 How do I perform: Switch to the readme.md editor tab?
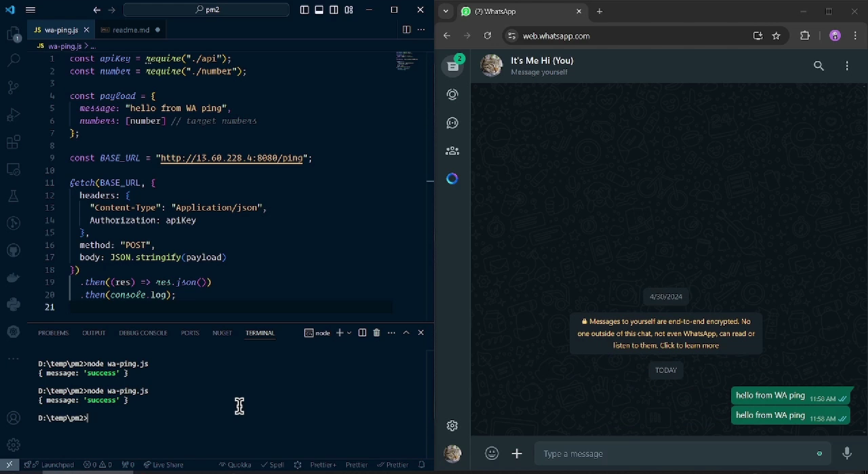131,30
